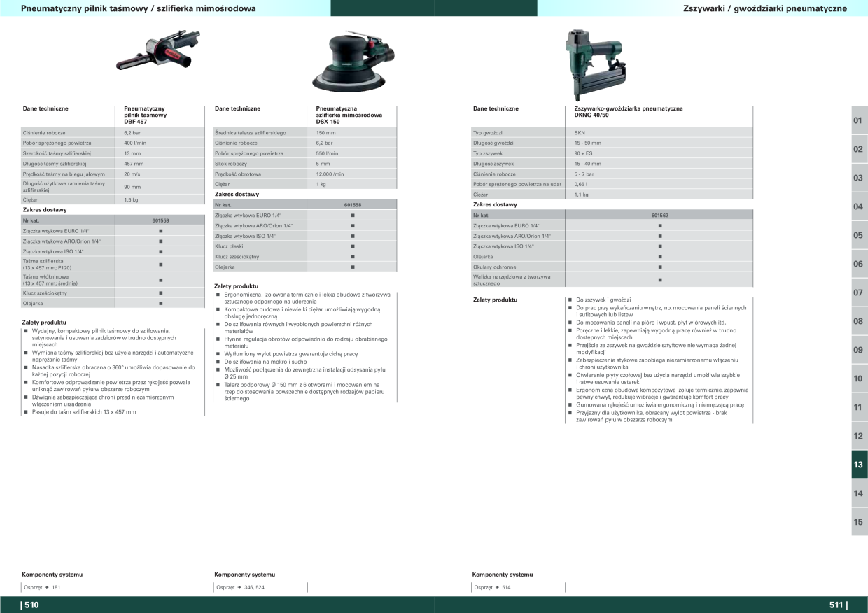Go to chapter tab 08
The height and width of the screenshot is (613, 868).
click(x=860, y=321)
